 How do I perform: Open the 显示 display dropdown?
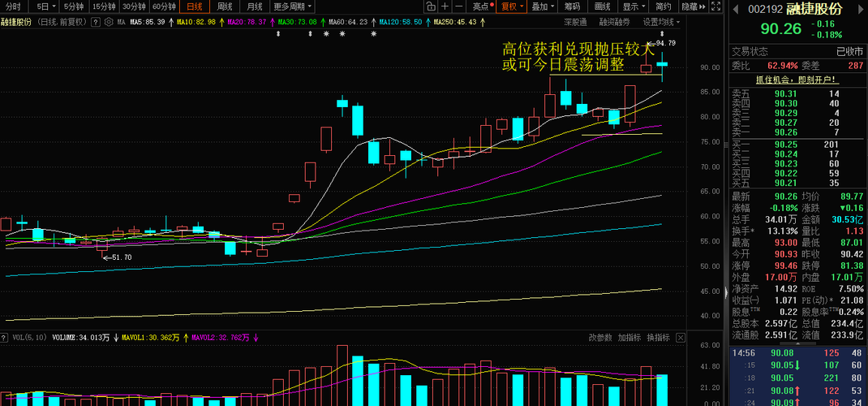click(634, 6)
